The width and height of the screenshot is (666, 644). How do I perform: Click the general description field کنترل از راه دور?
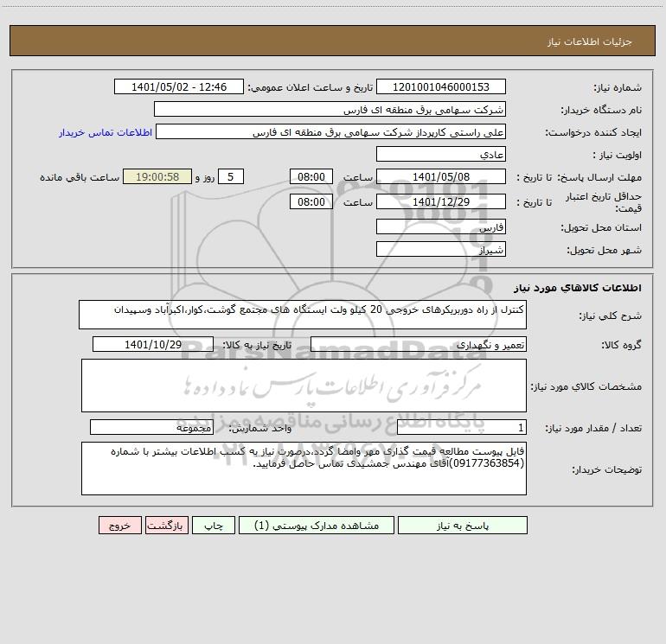pos(303,315)
